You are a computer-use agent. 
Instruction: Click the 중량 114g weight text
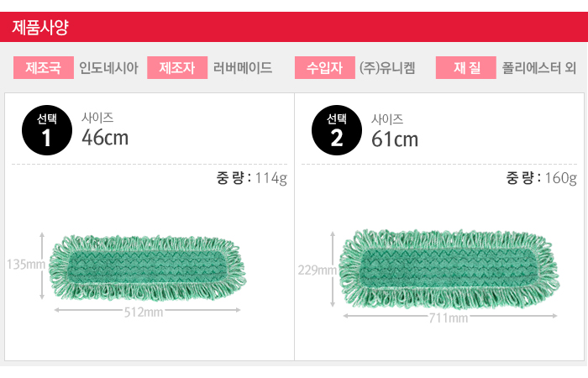tap(252, 178)
